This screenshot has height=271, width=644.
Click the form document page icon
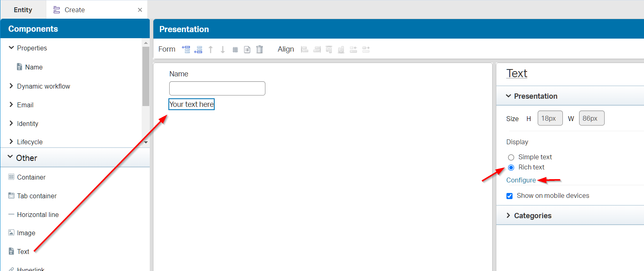point(247,50)
